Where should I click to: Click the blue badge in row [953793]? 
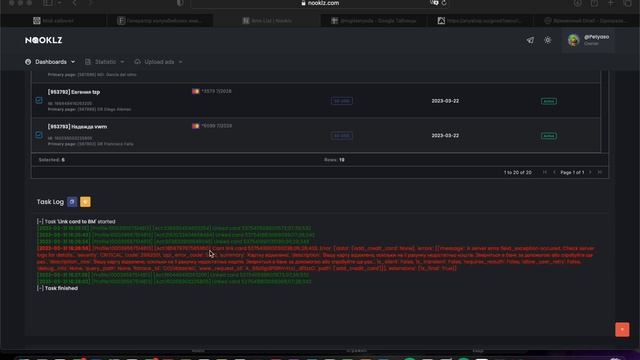[342, 136]
